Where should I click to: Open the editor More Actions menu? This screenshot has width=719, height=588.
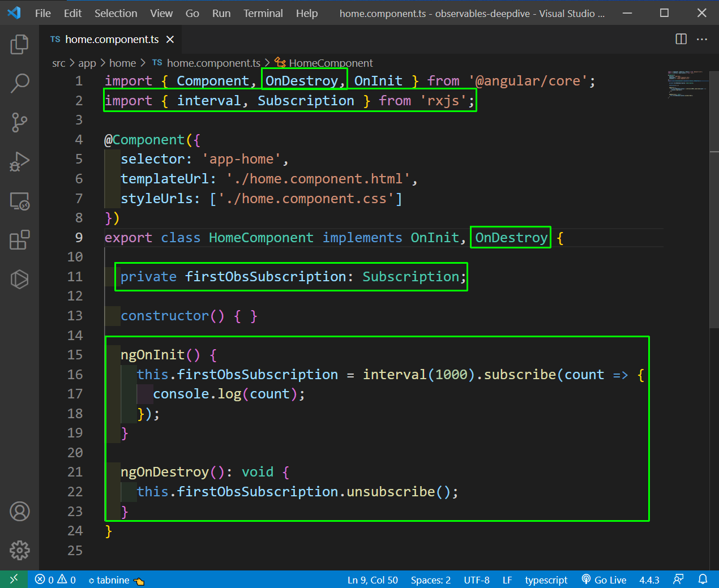click(x=702, y=39)
